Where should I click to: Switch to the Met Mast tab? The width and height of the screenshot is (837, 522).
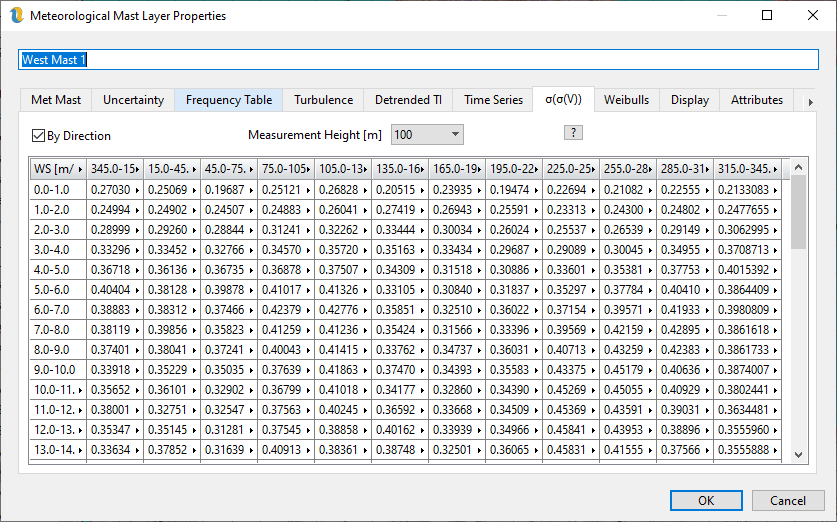pos(56,100)
